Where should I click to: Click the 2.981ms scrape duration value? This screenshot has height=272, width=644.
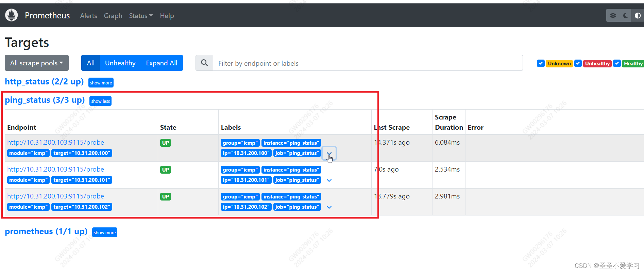click(447, 196)
